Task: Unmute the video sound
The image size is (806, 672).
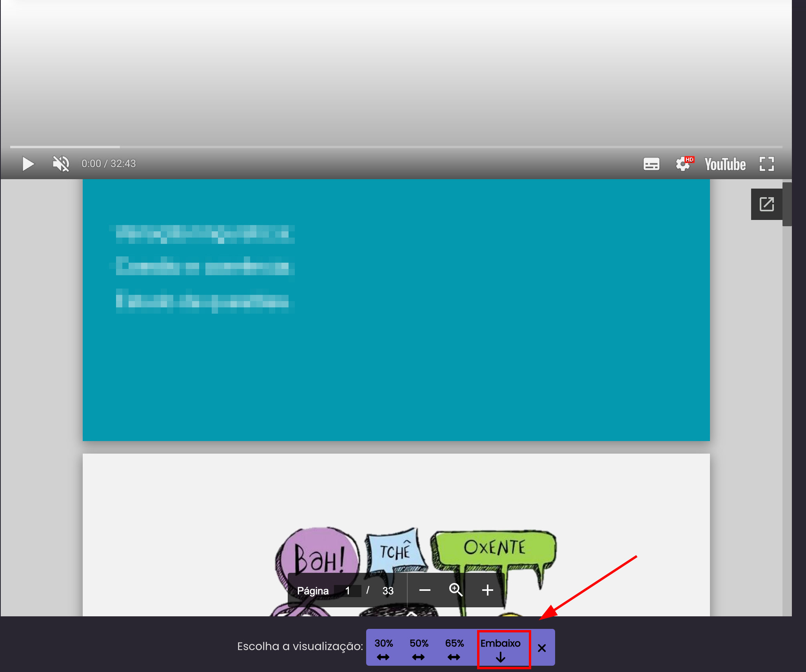Action: [x=61, y=164]
